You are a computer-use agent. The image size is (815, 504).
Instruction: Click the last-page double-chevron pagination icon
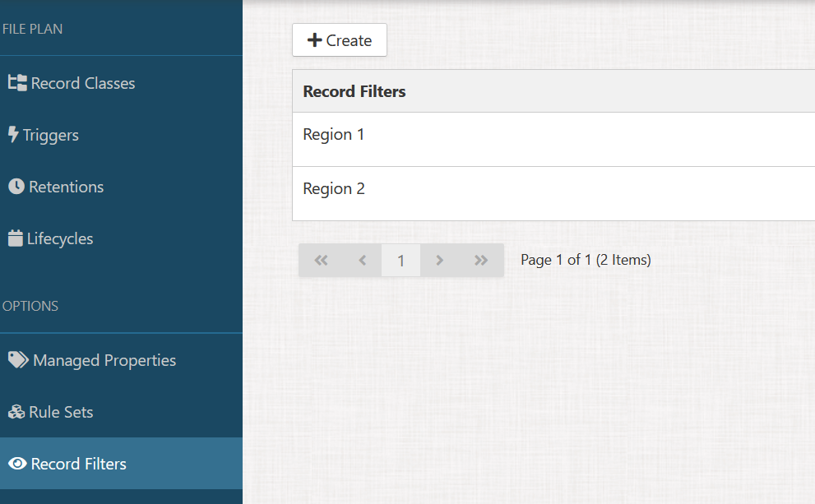[x=480, y=259]
